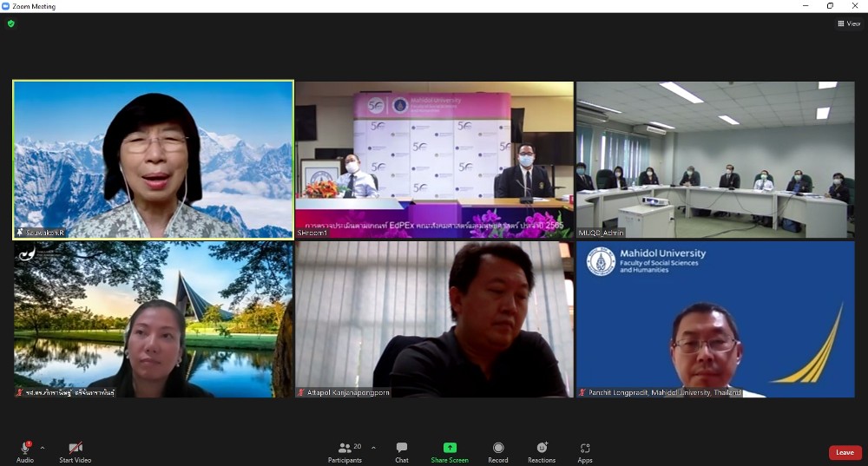
Task: Start video with the camera icon
Action: click(x=75, y=448)
